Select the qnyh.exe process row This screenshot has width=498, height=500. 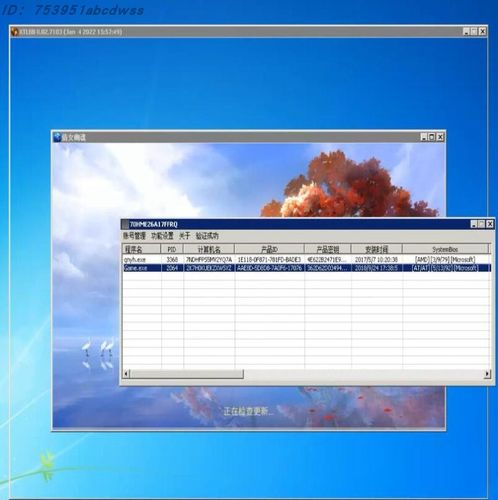(307, 259)
